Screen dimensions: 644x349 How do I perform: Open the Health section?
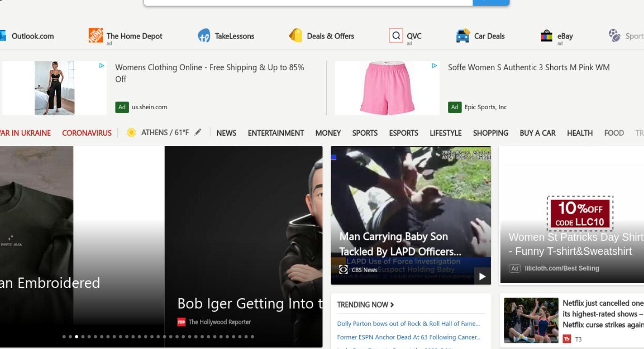click(x=580, y=133)
